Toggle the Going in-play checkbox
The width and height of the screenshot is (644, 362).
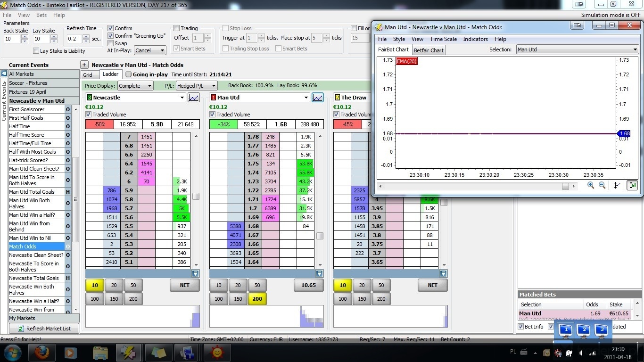128,74
